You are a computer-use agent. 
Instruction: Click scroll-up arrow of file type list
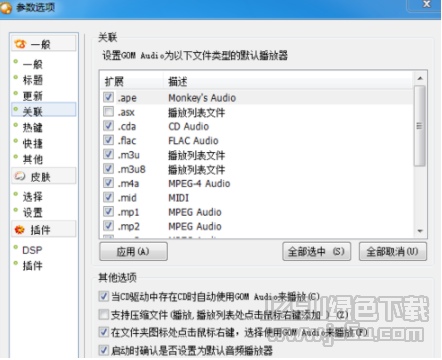420,78
